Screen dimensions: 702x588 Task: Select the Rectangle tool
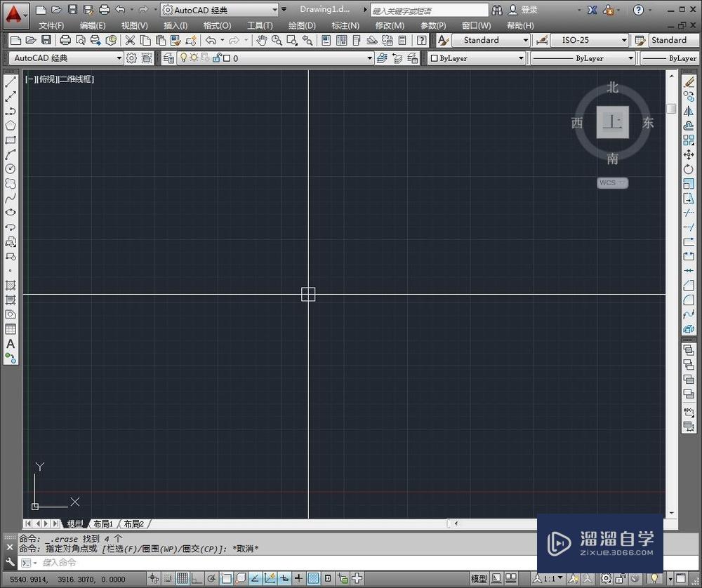point(9,139)
